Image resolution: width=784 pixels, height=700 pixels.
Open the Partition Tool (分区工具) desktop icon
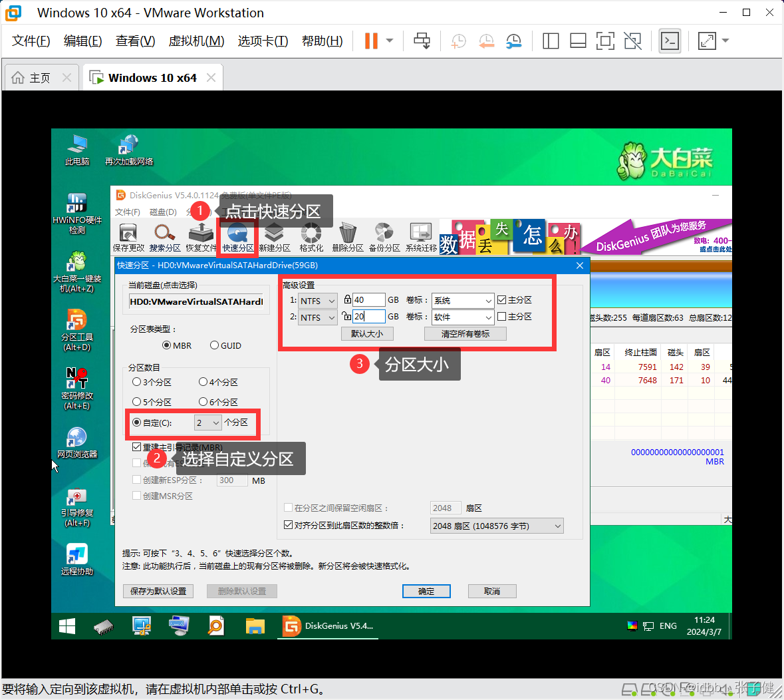(x=77, y=331)
